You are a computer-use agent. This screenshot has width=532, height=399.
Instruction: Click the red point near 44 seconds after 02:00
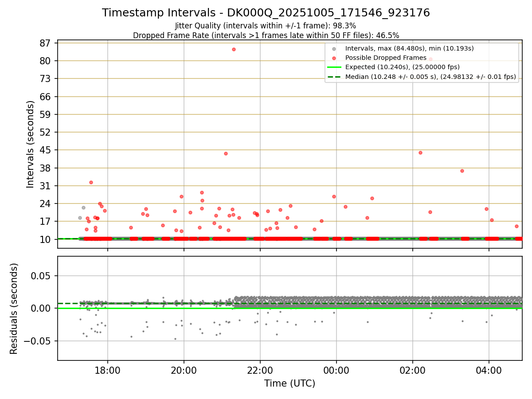(x=420, y=153)
